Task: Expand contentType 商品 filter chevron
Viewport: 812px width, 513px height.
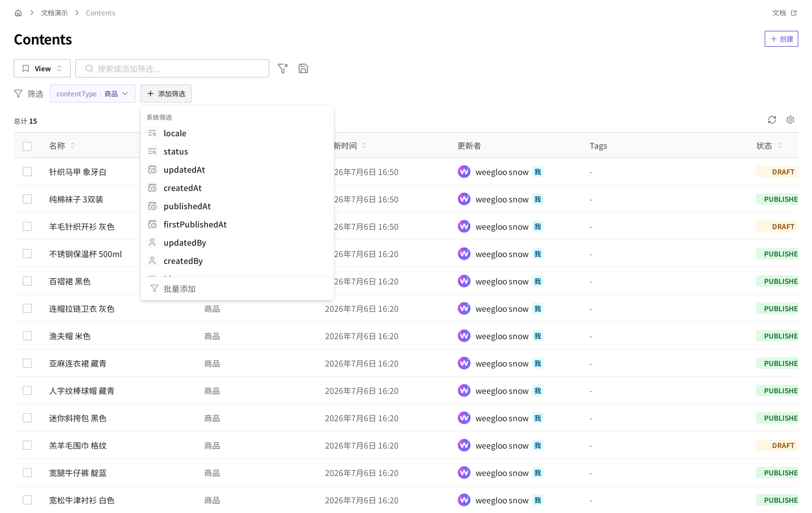Action: pos(125,93)
